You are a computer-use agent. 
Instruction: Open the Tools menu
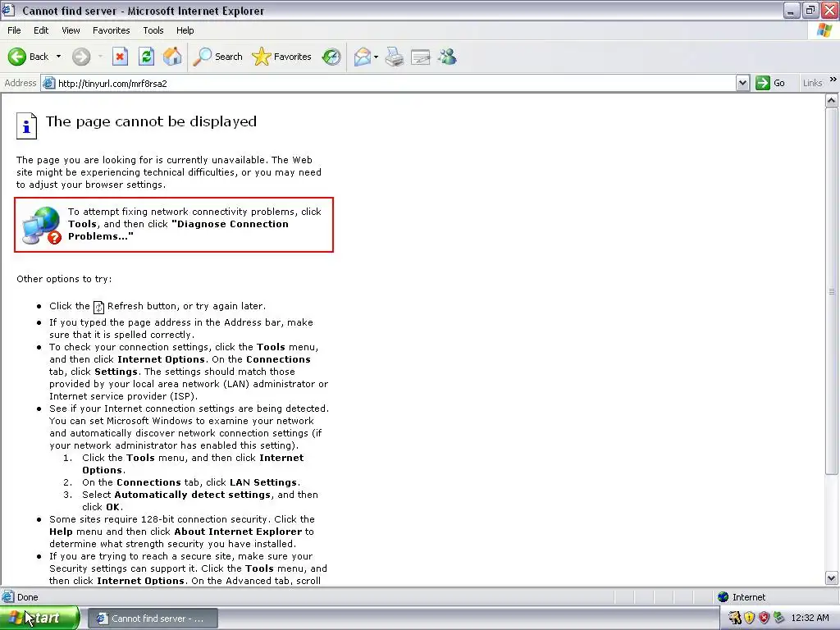pyautogui.click(x=153, y=30)
